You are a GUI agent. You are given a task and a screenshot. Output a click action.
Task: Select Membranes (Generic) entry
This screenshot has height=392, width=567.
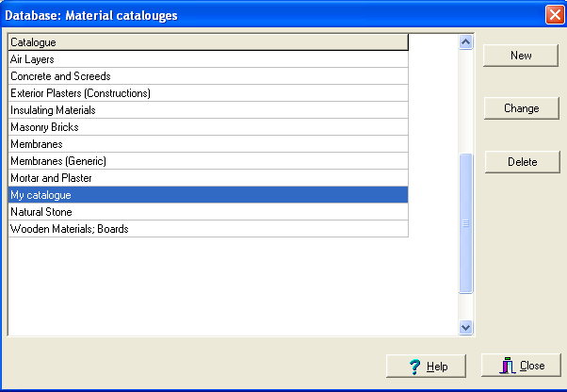pos(208,161)
